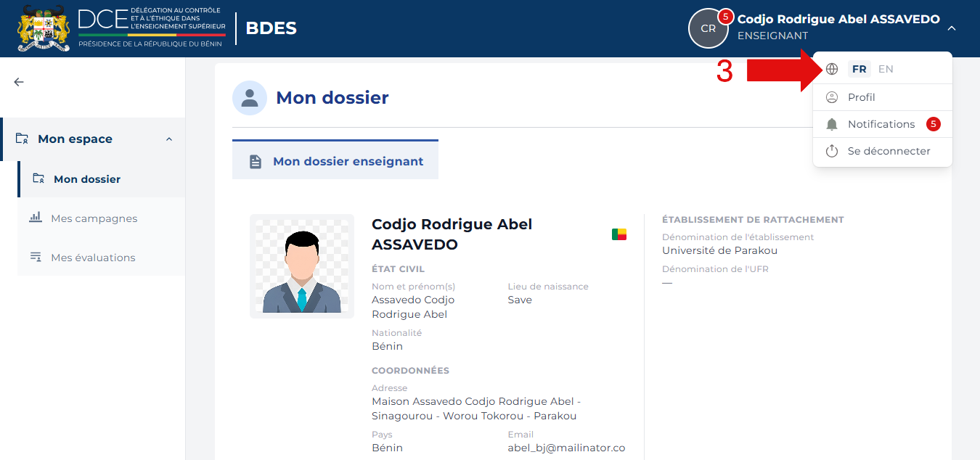Click the Mes évaluations list icon
The height and width of the screenshot is (460, 980).
click(36, 257)
